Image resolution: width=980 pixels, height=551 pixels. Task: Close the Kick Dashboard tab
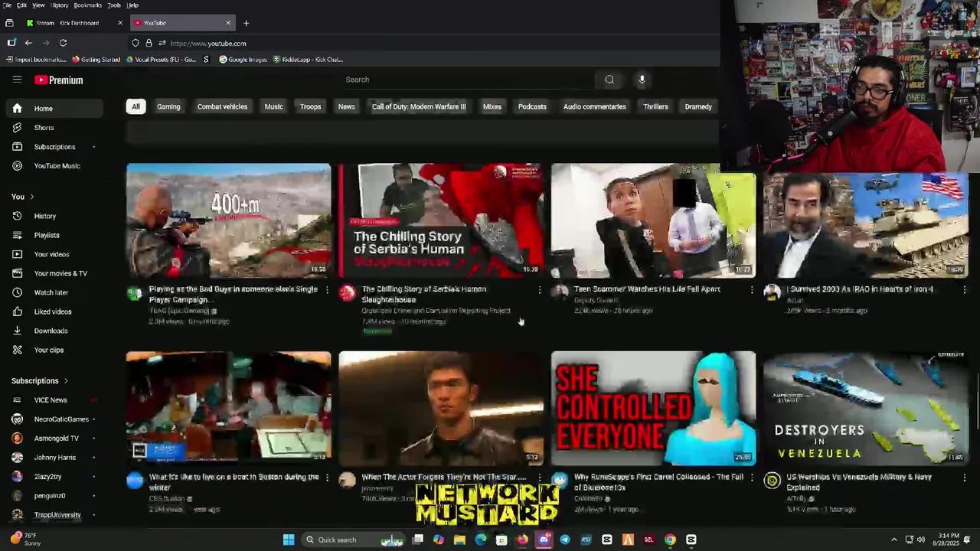(119, 23)
